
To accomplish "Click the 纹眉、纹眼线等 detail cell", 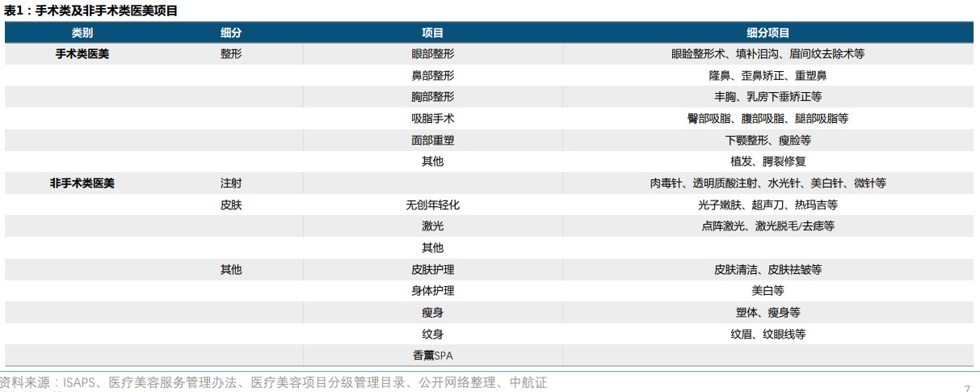I will (x=768, y=334).
